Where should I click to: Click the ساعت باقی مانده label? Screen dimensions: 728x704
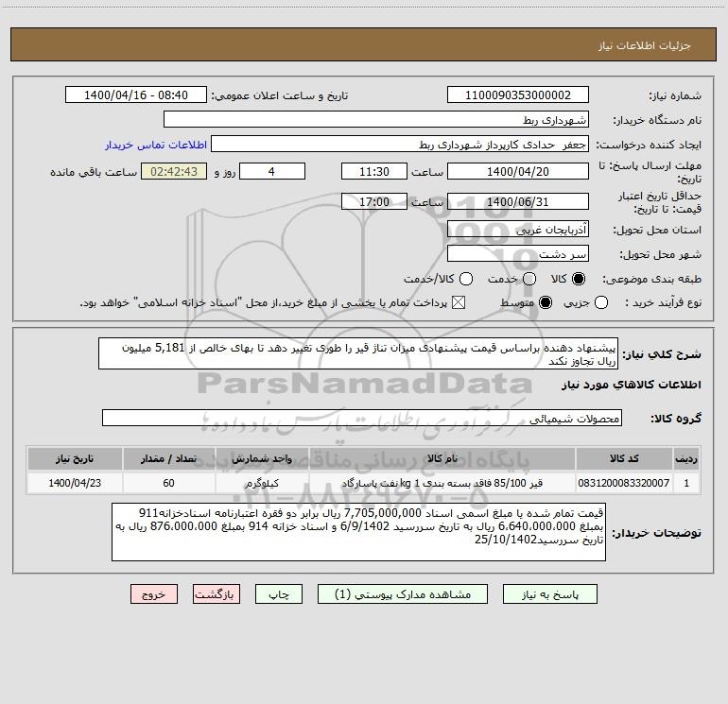point(94,172)
